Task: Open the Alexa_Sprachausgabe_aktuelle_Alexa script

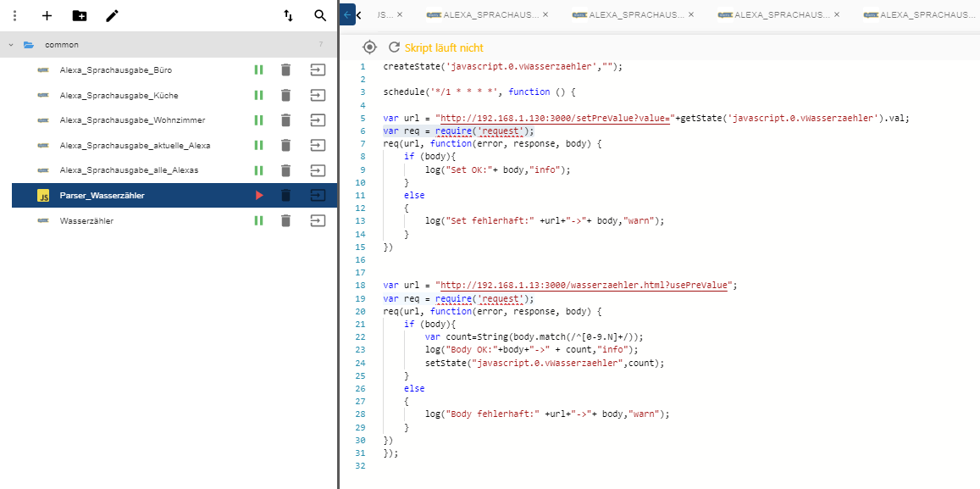Action: point(135,145)
